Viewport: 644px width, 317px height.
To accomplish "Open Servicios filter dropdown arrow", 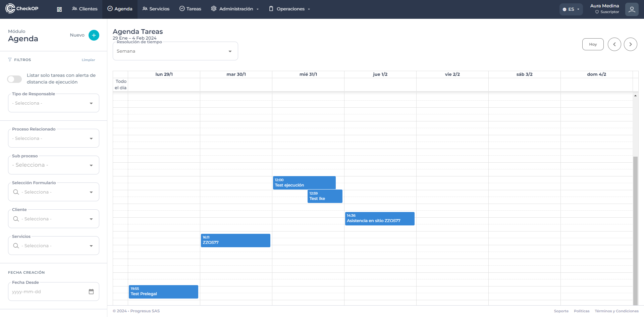I will [x=91, y=246].
